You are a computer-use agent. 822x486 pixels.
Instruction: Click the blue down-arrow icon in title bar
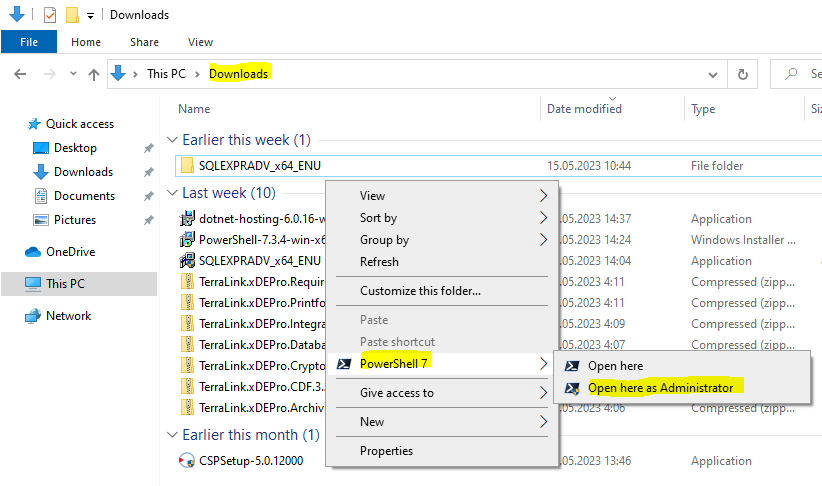17,14
